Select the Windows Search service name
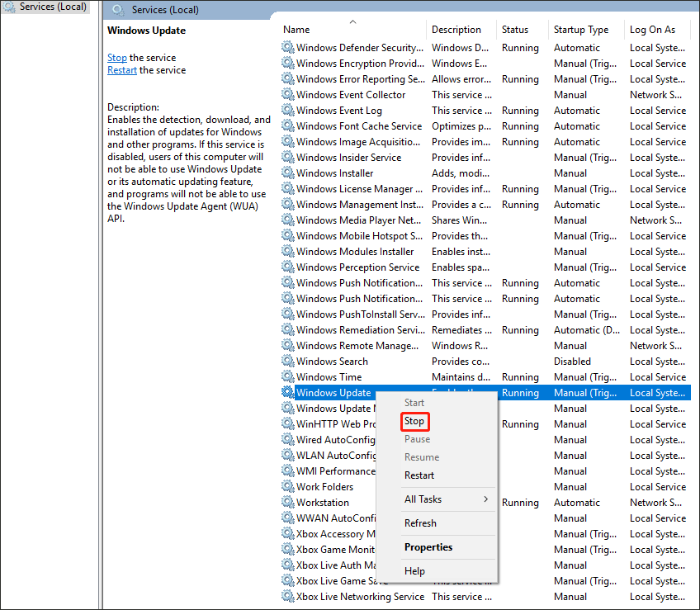Screen dimensions: 700x610 tap(332, 362)
